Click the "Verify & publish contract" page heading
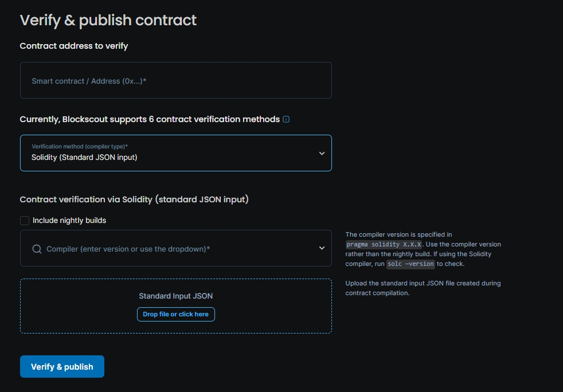563x392 pixels. click(x=108, y=20)
